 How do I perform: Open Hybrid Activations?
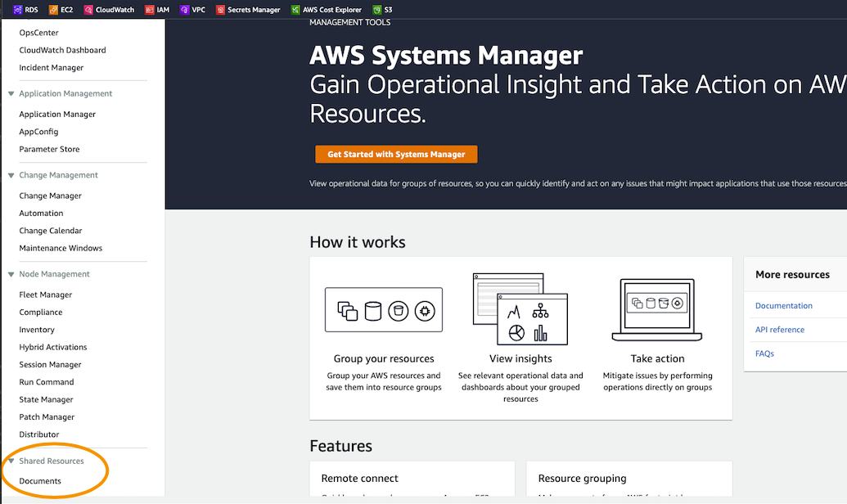pyautogui.click(x=53, y=348)
